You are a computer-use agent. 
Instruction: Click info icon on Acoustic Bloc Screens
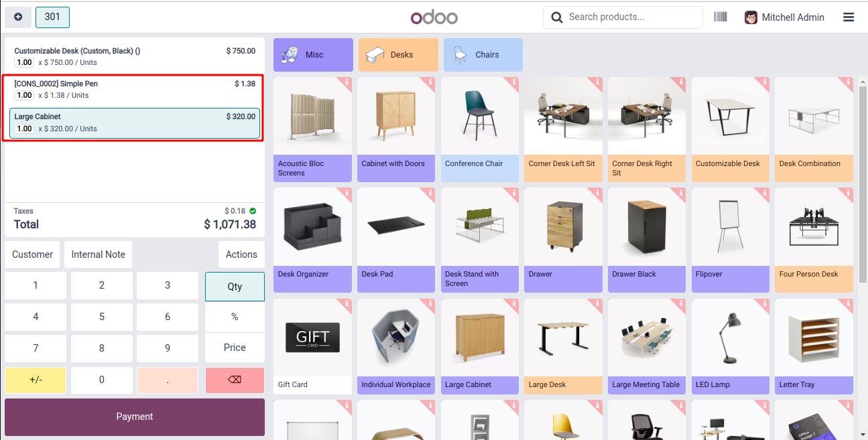point(347,82)
